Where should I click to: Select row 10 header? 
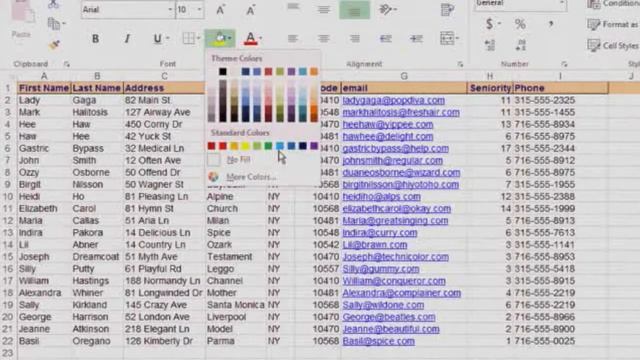pos(8,197)
